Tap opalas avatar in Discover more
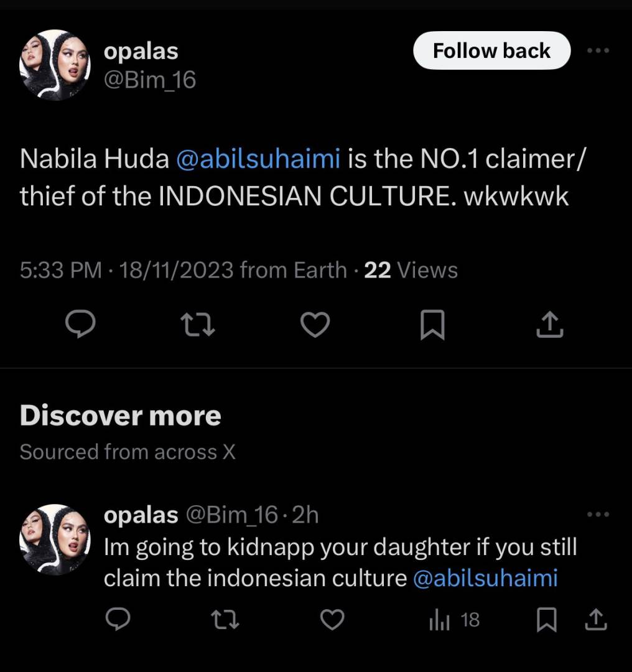Screen dimensions: 632x672 coord(55,539)
